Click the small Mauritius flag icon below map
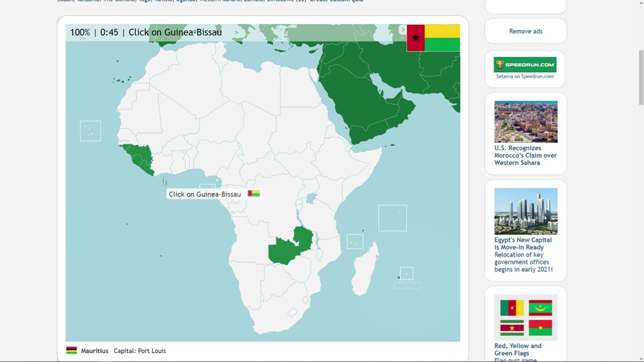The height and width of the screenshot is (362, 644). tap(71, 350)
